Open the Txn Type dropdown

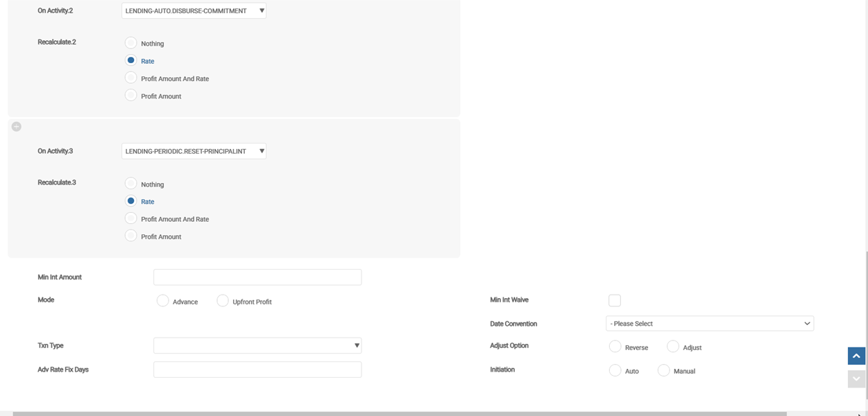click(257, 345)
